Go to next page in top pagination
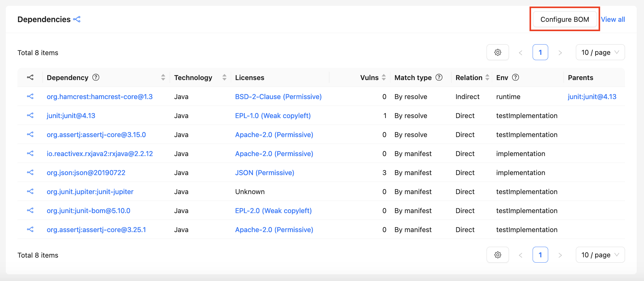This screenshot has width=644, height=281. [x=560, y=53]
